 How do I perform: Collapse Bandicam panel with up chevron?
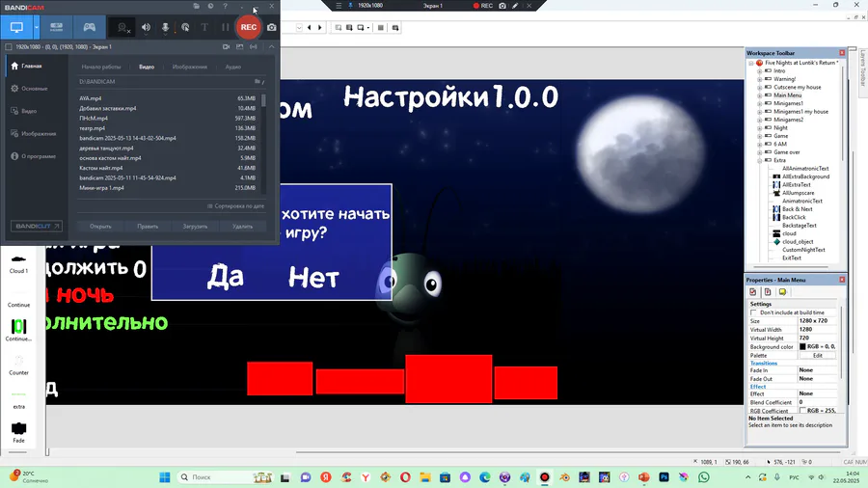271,47
